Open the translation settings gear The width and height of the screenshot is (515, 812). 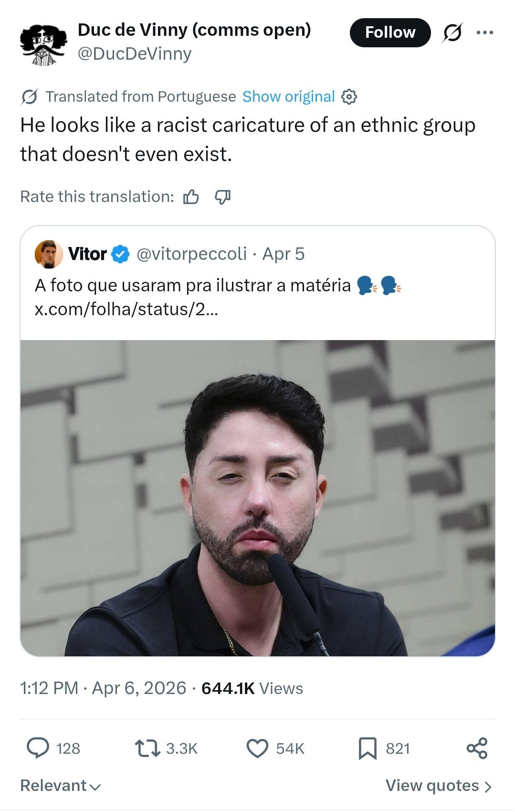[x=350, y=96]
